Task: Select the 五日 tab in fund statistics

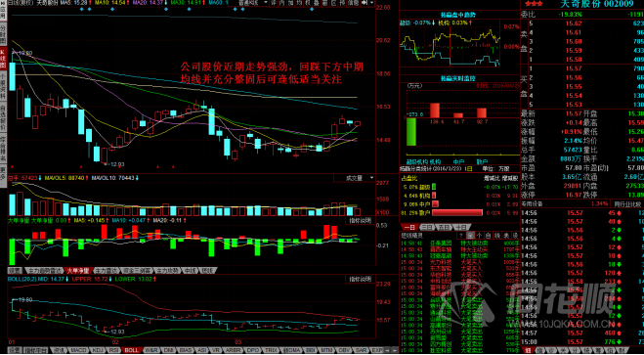Action: (x=445, y=228)
